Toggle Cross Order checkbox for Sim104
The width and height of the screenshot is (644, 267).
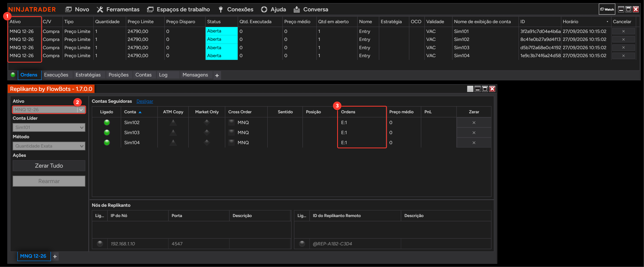(x=231, y=142)
